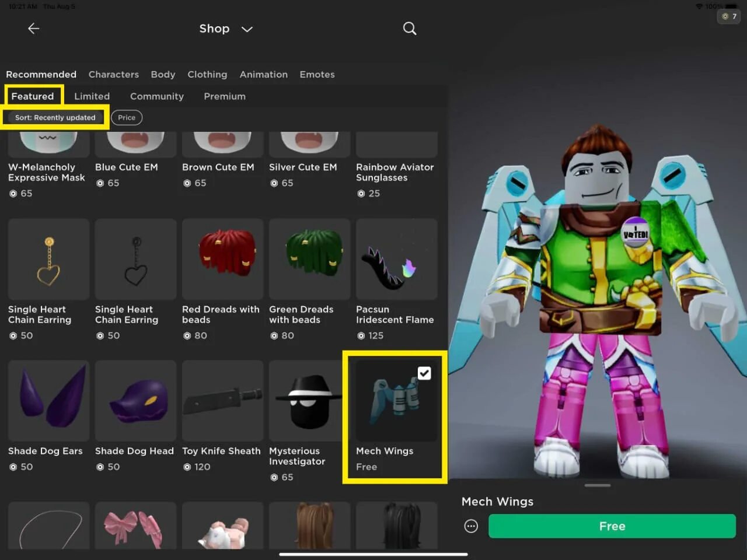Viewport: 747px width, 560px height.
Task: Open the Body tab
Action: click(x=163, y=75)
